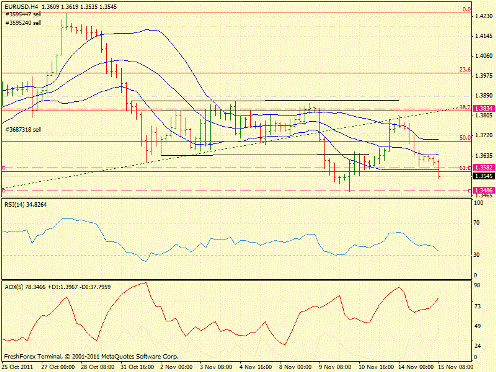Click the black current price tag 1.3545
Viewport: 496px width, 372px height.
pos(484,176)
